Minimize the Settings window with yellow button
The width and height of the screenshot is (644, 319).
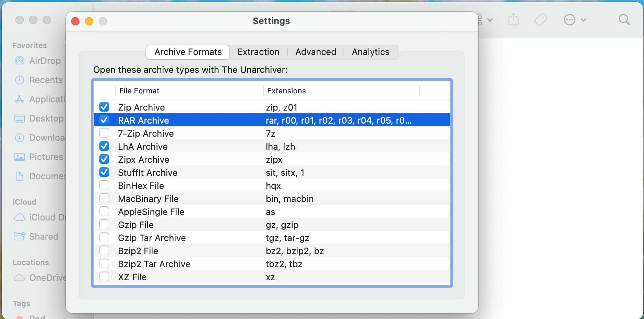89,21
